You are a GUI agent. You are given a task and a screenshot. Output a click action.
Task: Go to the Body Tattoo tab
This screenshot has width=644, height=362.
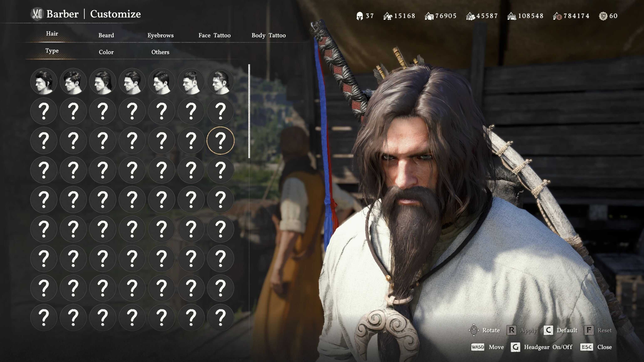pyautogui.click(x=268, y=35)
